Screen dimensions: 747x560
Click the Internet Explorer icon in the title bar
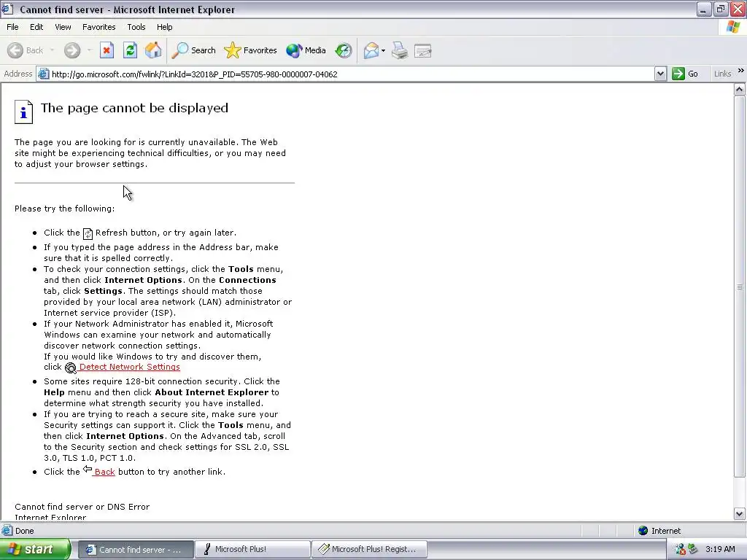tap(7, 9)
